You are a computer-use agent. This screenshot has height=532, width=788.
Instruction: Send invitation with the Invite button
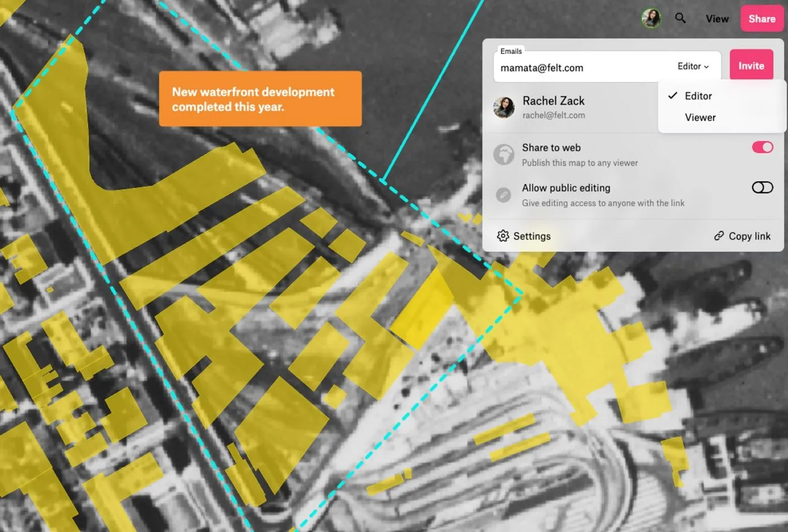click(751, 66)
